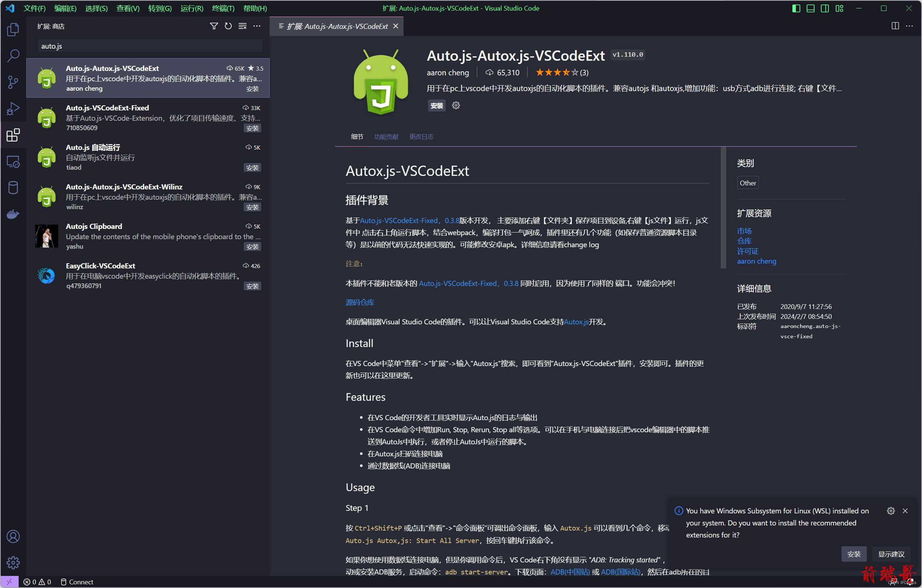Show errors and warnings in status bar
This screenshot has height=588, width=922.
coord(37,582)
